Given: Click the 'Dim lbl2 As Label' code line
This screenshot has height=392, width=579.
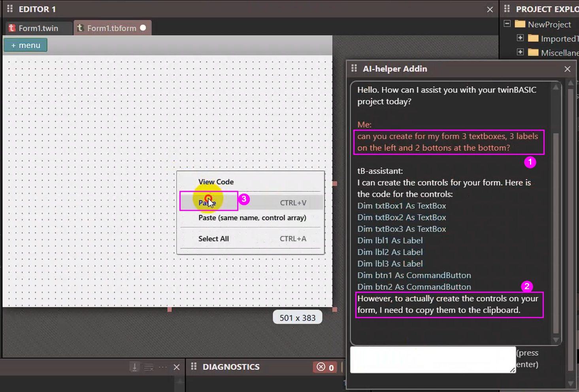Looking at the screenshot, I should (x=390, y=252).
